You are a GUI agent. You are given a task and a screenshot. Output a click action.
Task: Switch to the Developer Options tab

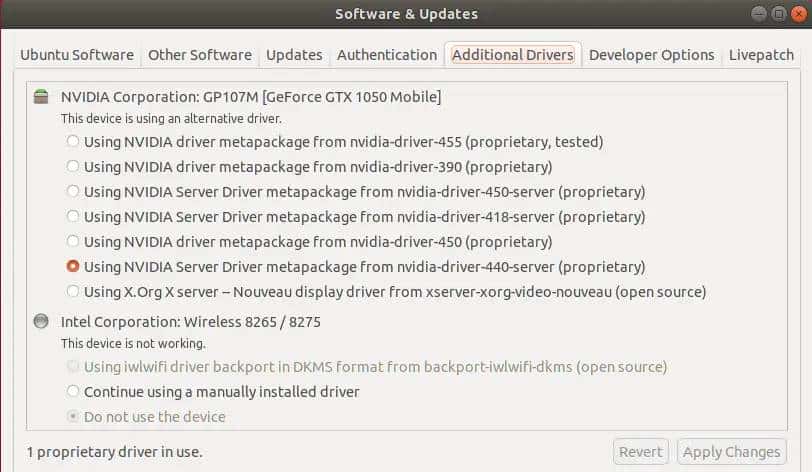651,55
